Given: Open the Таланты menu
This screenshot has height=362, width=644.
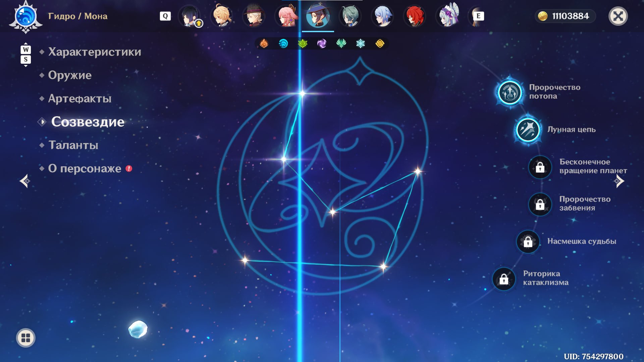Looking at the screenshot, I should coord(73,145).
